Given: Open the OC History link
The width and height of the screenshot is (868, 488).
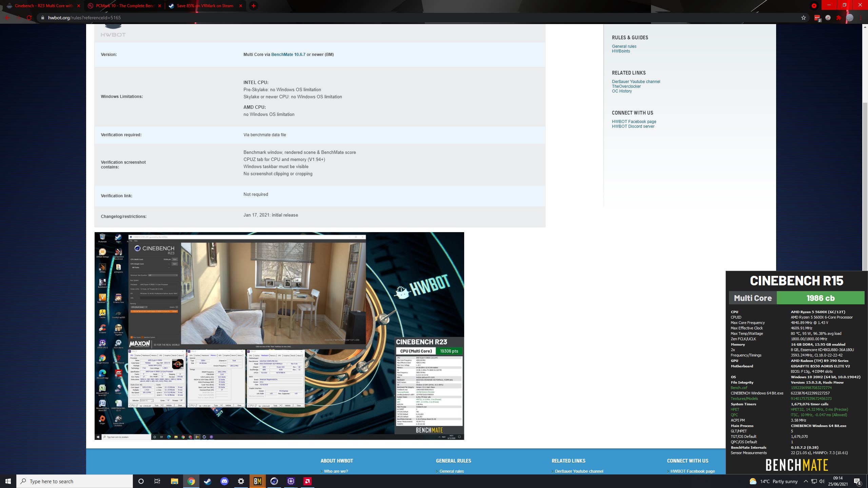Looking at the screenshot, I should (622, 91).
